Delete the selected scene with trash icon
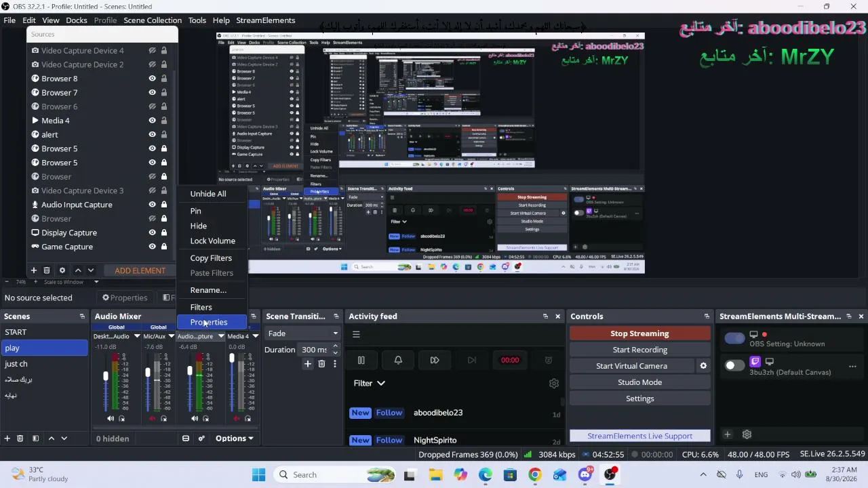868x488 pixels. click(x=20, y=439)
